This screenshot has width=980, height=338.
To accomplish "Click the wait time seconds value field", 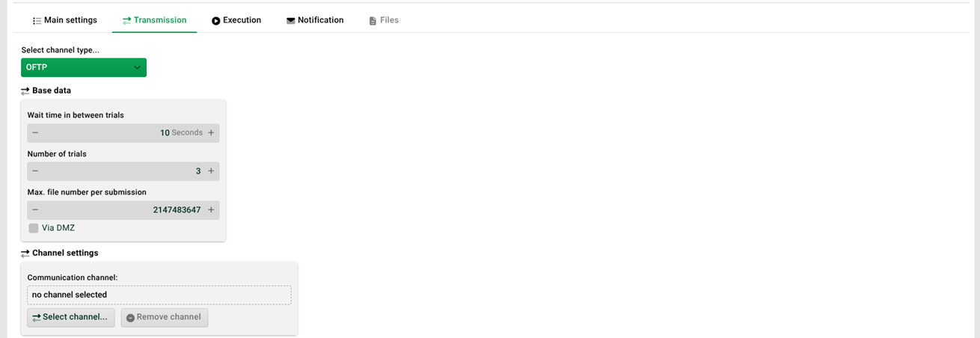I will click(123, 132).
